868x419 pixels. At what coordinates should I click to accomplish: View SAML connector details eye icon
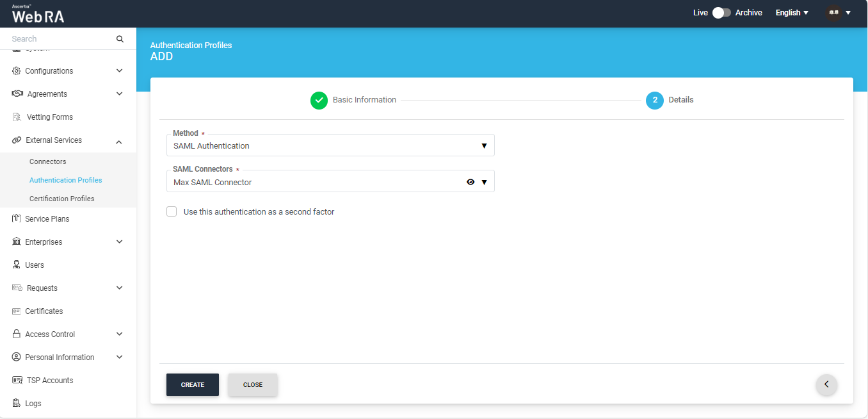(470, 182)
